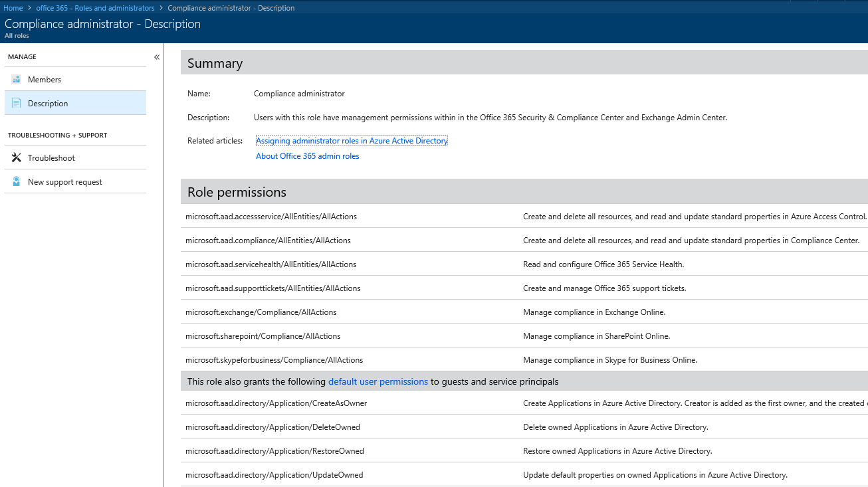Click the Troubleshoot wrench icon
The image size is (868, 487).
coord(17,157)
